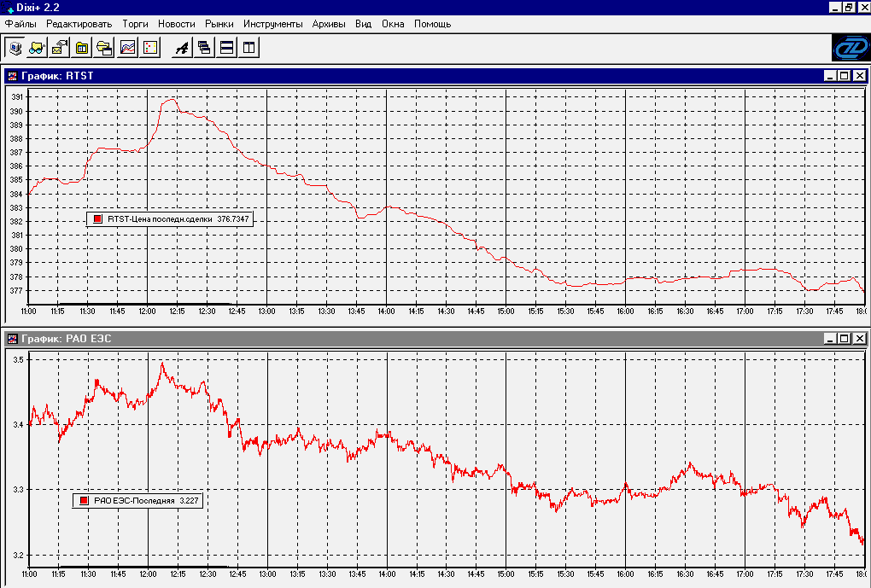
Task: Click the 376.7347 value in RTST legend
Action: [233, 218]
